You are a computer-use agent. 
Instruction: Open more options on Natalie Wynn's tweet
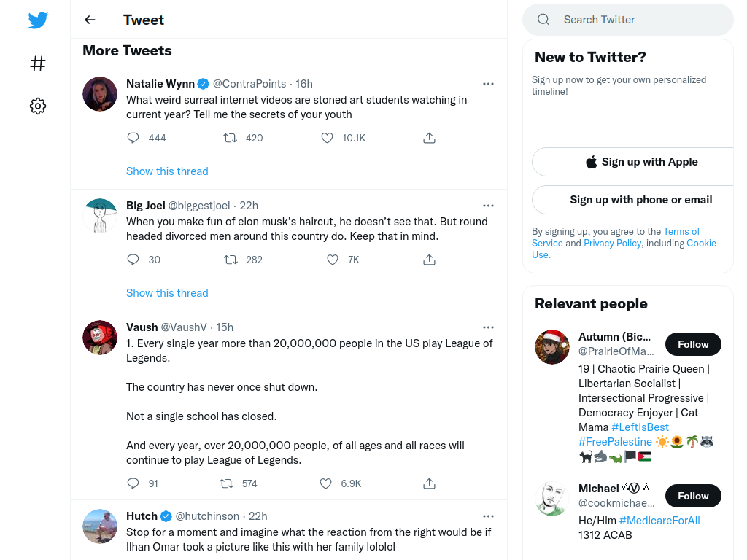pyautogui.click(x=488, y=84)
